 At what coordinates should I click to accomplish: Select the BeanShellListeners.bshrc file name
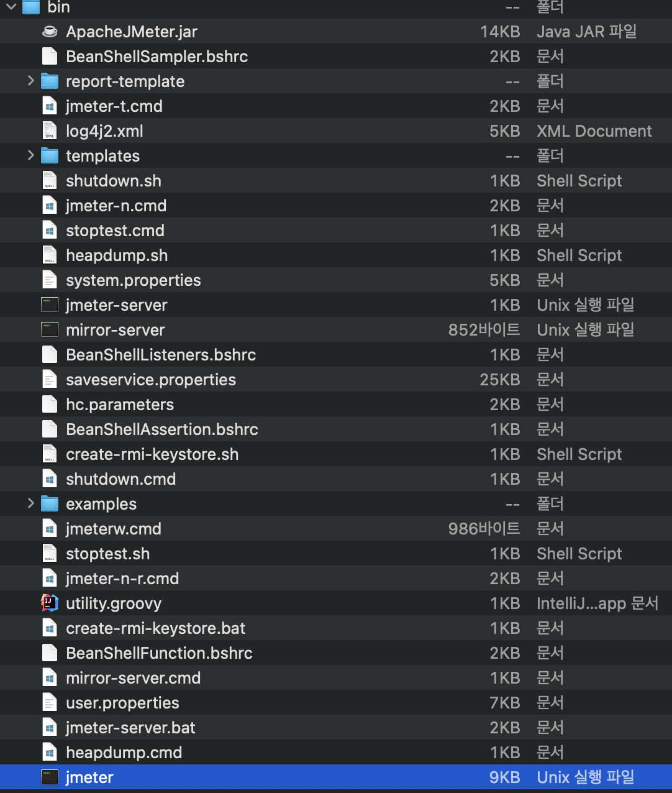(x=161, y=355)
